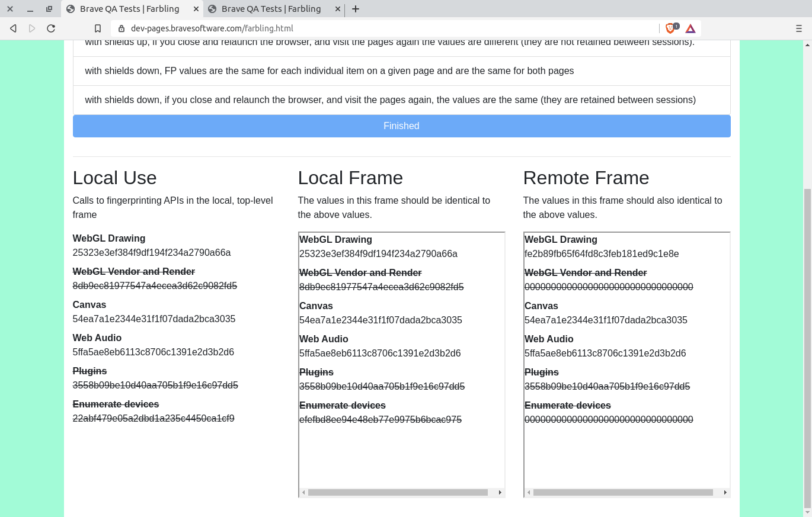Go back with the browser back arrow
The height and width of the screenshot is (517, 812).
point(13,28)
